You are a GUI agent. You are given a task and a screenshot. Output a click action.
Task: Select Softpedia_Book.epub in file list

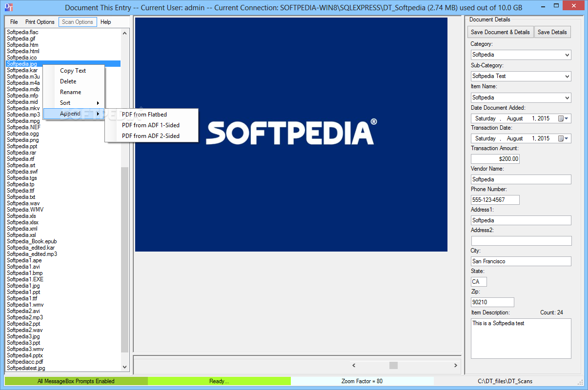tap(32, 241)
